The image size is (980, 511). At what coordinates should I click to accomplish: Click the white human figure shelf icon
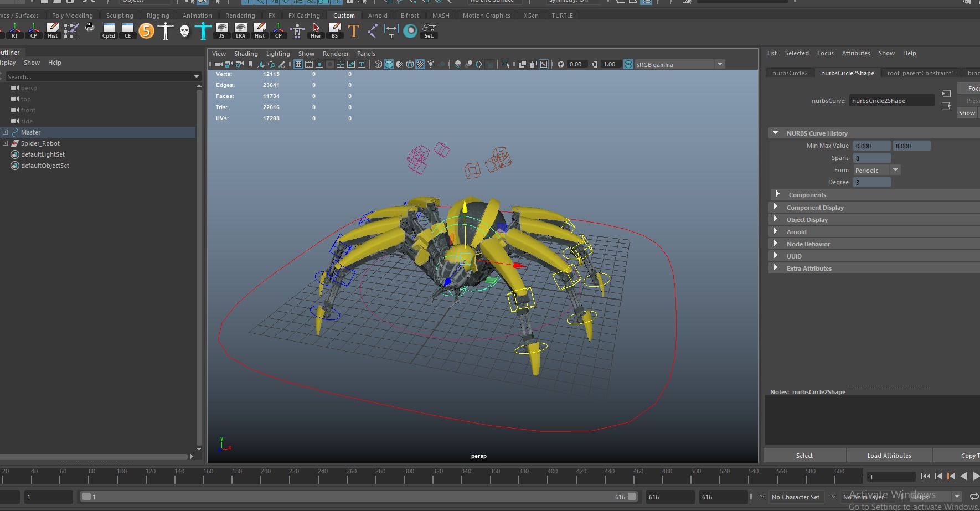165,30
